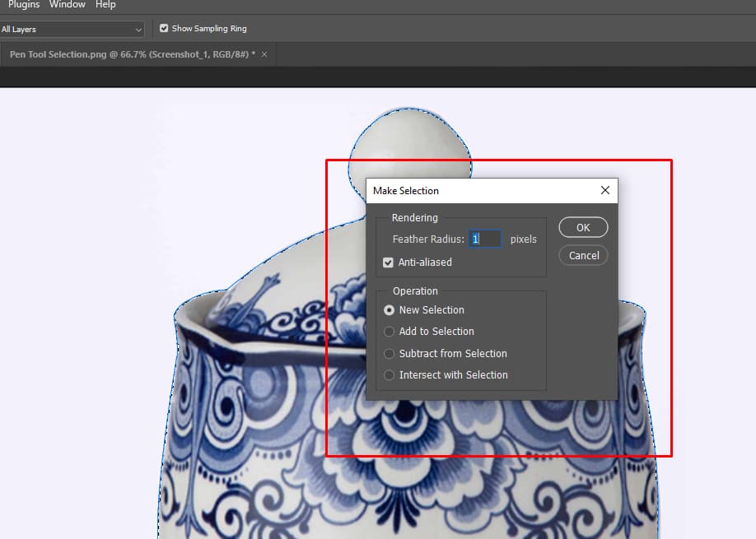The height and width of the screenshot is (539, 756).
Task: Select the New Selection radio button
Action: [x=389, y=310]
